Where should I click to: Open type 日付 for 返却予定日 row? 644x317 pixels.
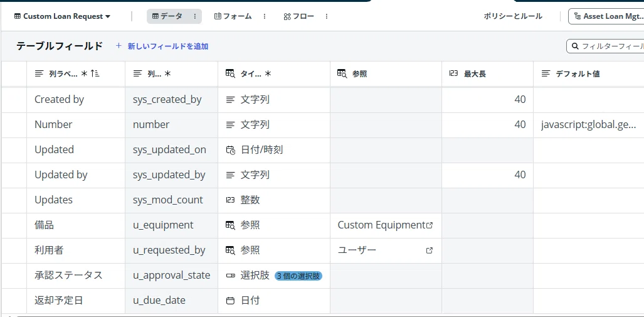click(274, 301)
